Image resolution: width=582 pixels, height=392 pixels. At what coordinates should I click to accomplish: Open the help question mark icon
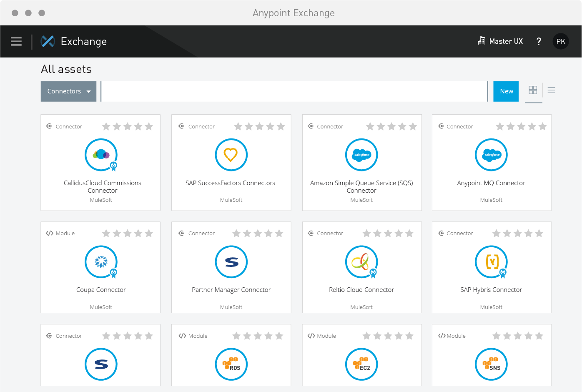point(539,41)
